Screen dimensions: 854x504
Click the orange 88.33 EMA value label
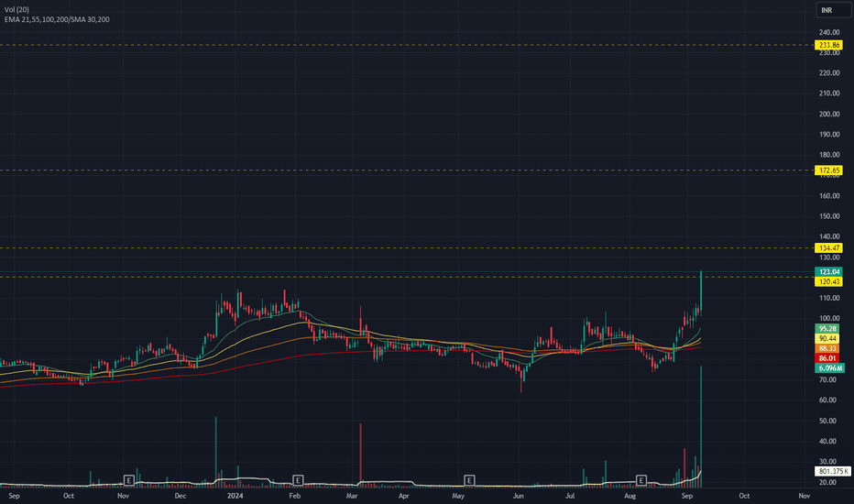pos(827,348)
